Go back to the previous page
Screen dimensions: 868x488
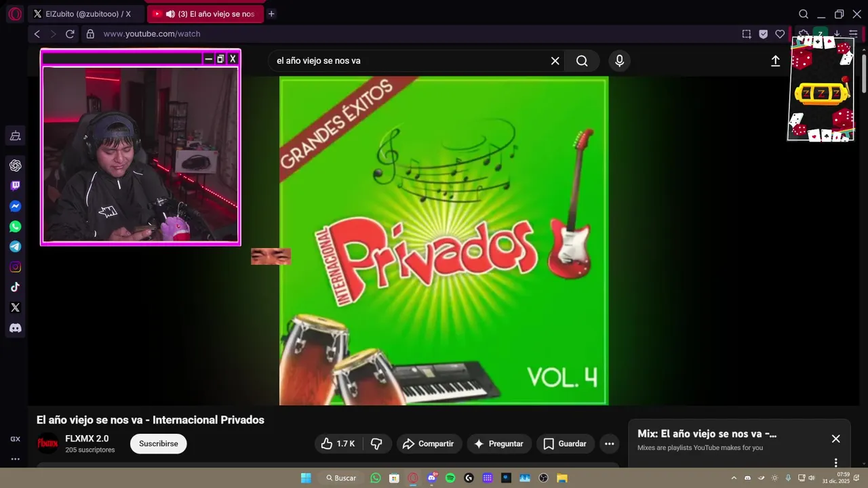coord(37,34)
